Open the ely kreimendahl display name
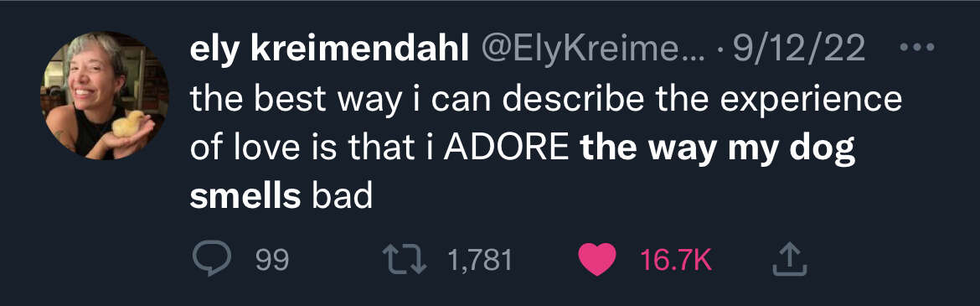980x306 pixels. pyautogui.click(x=329, y=49)
